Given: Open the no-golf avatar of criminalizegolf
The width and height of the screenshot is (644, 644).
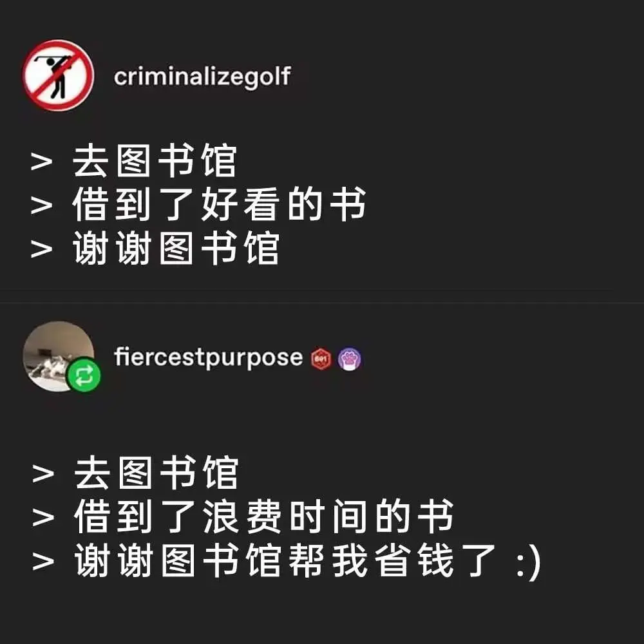Looking at the screenshot, I should [x=58, y=75].
